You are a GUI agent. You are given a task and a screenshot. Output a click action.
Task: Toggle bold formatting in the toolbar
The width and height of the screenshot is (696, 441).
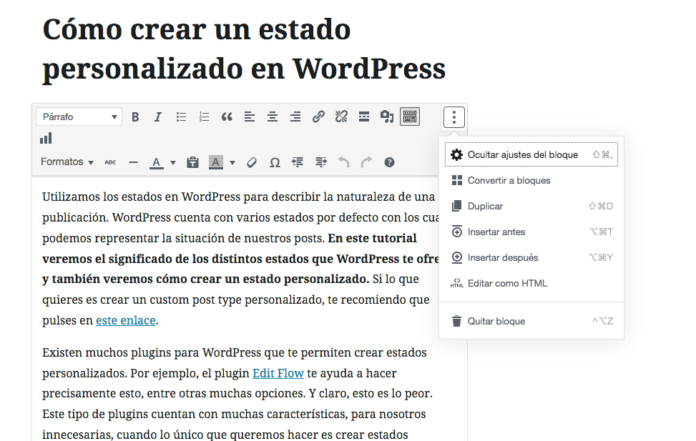pos(135,117)
